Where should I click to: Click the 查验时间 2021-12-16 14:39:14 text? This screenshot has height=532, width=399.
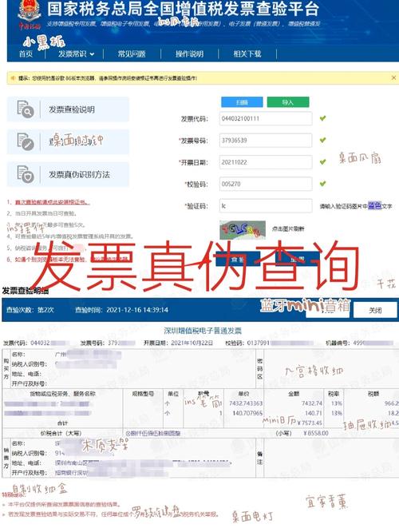tap(121, 310)
